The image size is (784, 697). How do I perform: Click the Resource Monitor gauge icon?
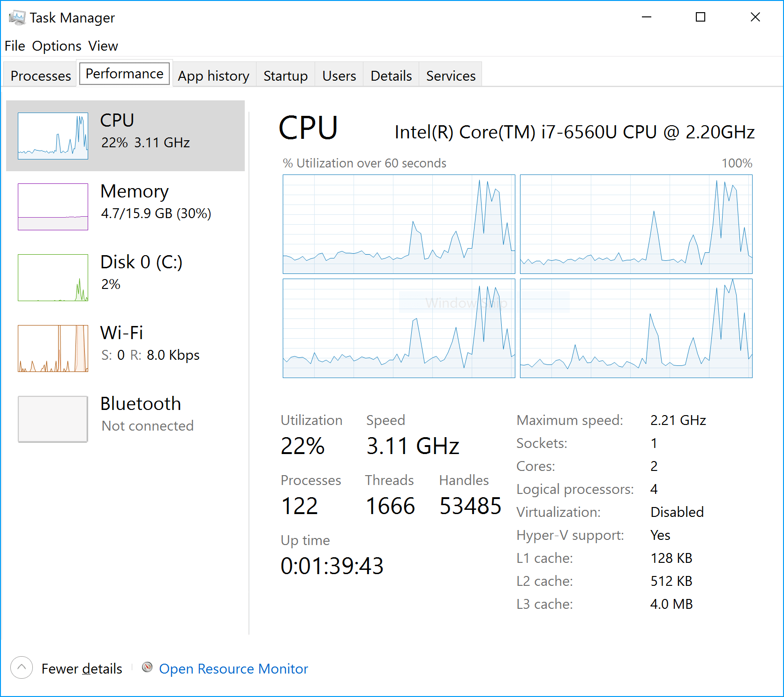pyautogui.click(x=147, y=667)
